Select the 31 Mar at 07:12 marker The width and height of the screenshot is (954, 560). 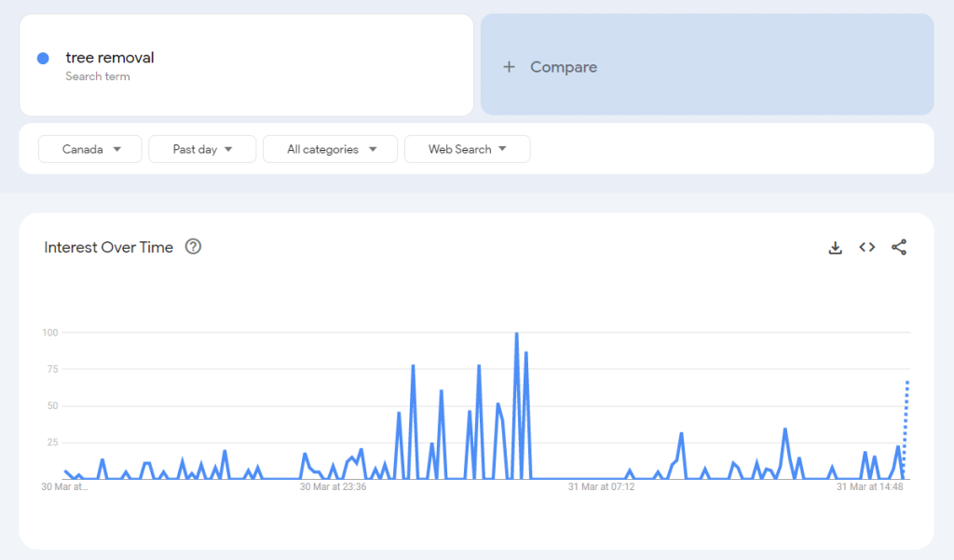click(x=601, y=486)
